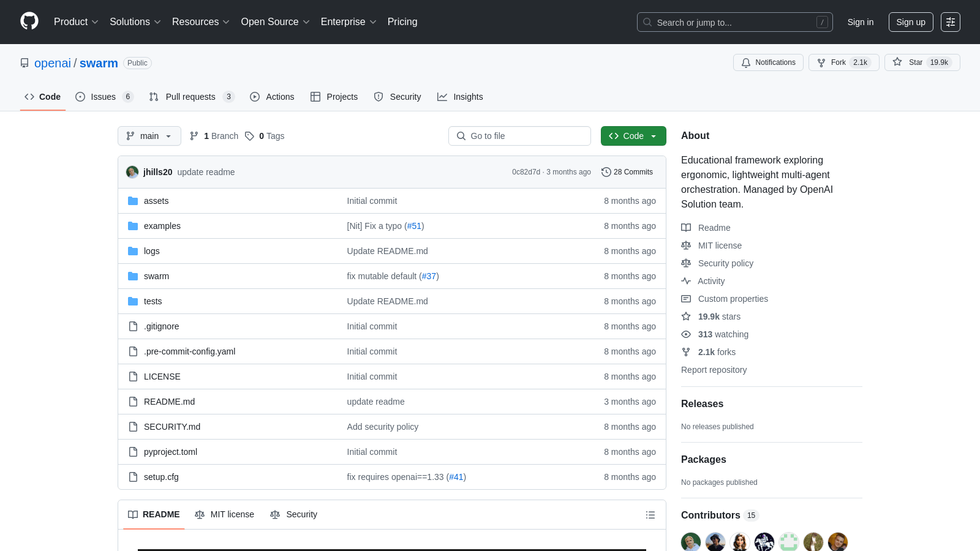Click the star icon in About stars
980x551 pixels.
pyautogui.click(x=686, y=317)
